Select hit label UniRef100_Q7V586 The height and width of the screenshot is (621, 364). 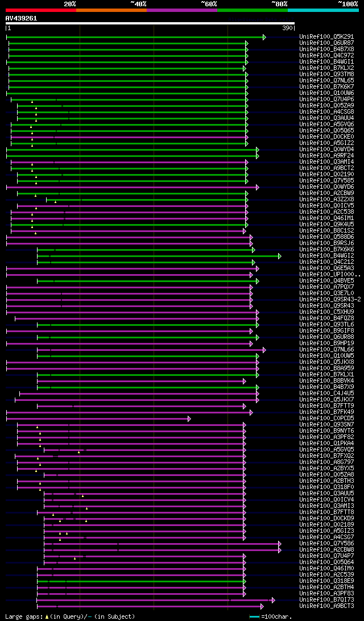pyautogui.click(x=327, y=544)
